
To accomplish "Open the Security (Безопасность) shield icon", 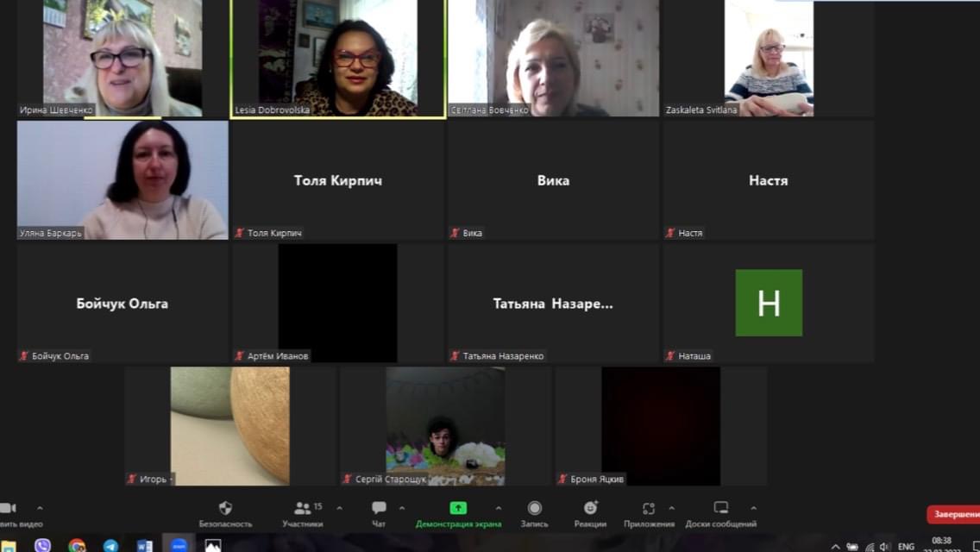I will click(x=225, y=509).
